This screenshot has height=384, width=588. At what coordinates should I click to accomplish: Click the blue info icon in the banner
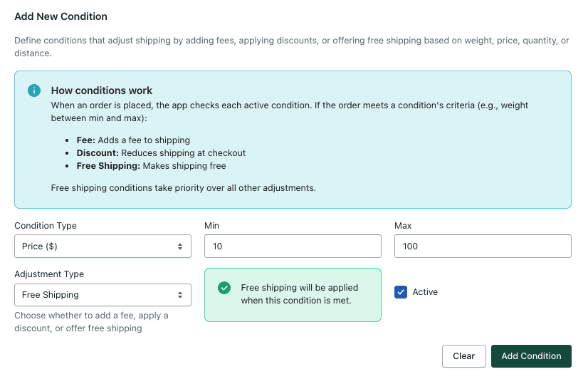click(33, 90)
